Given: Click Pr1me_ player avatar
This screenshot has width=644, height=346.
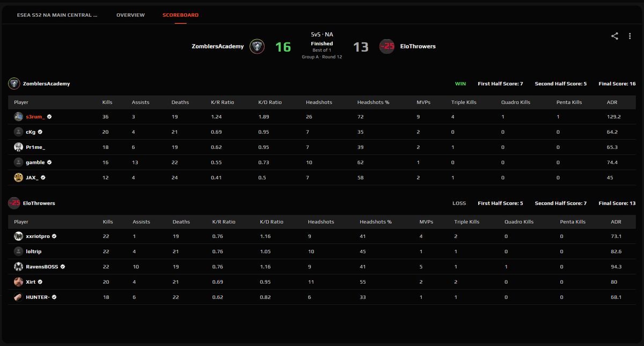Looking at the screenshot, I should (x=19, y=147).
